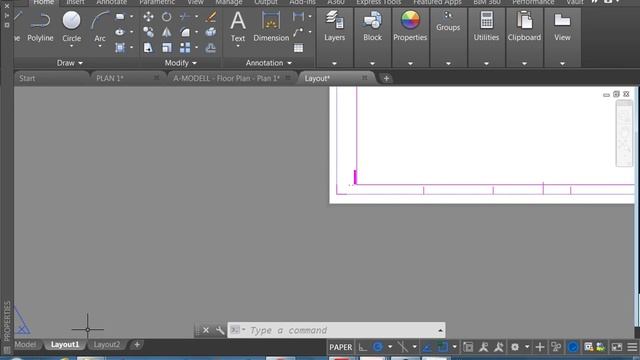Select the Polyline drawing tool
The width and height of the screenshot is (640, 360).
click(x=40, y=27)
